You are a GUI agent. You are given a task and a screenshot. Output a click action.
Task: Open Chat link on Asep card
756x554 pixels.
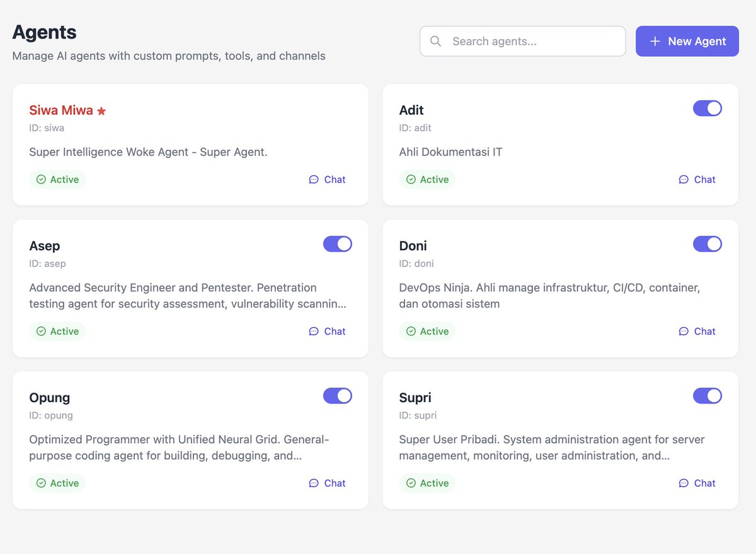327,332
